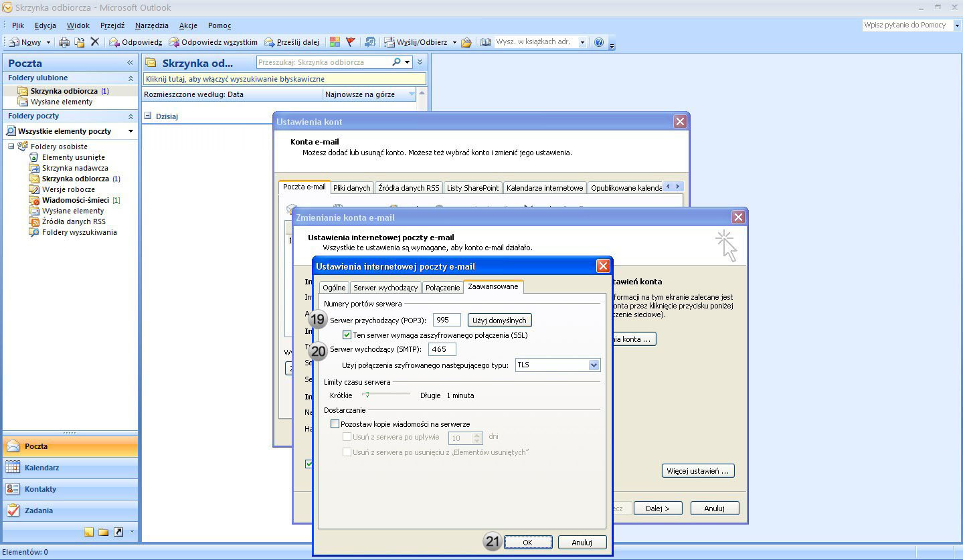This screenshot has height=560, width=963.
Task: Click the Move to Folder toolbar icon
Action: pos(79,42)
